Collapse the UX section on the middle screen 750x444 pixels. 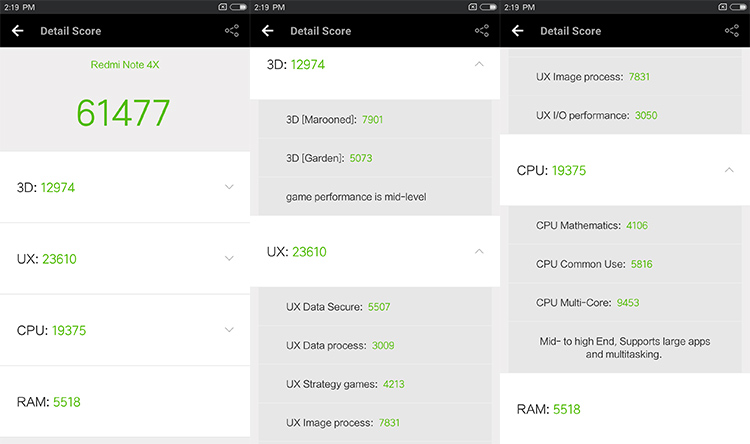click(x=479, y=252)
